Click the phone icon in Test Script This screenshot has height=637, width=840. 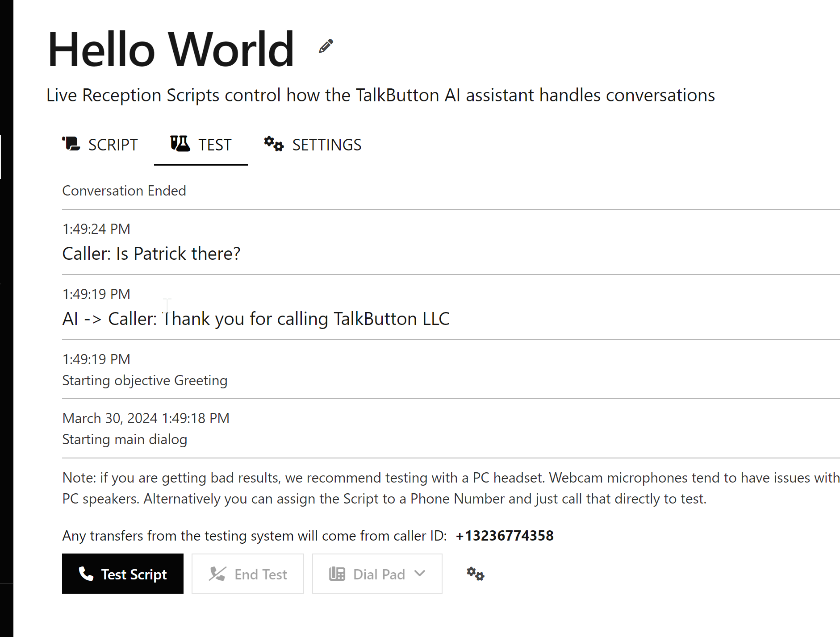click(x=86, y=574)
